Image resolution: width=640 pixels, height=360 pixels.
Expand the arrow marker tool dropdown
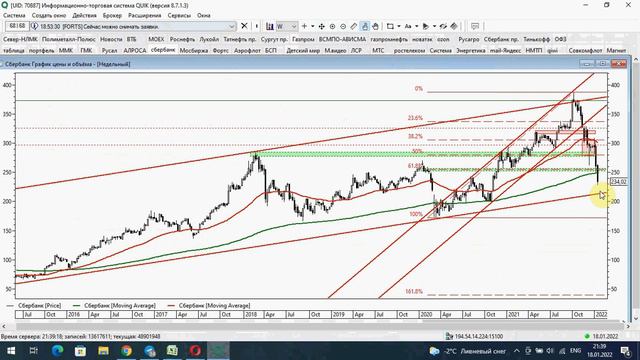click(x=434, y=26)
